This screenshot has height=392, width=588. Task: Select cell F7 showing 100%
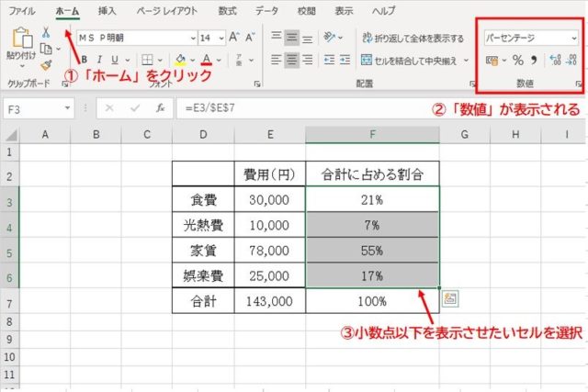pyautogui.click(x=372, y=300)
